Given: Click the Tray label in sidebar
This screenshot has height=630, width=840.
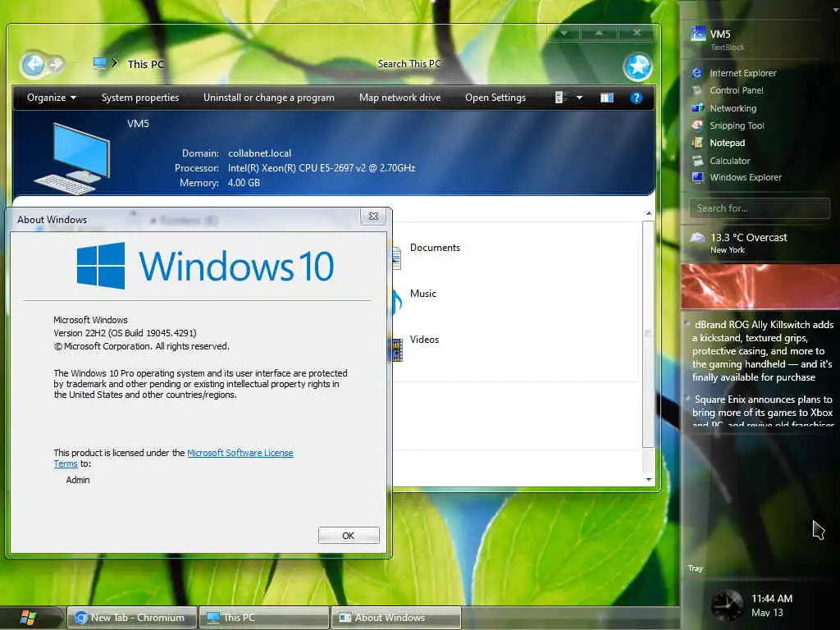Looking at the screenshot, I should tap(696, 568).
